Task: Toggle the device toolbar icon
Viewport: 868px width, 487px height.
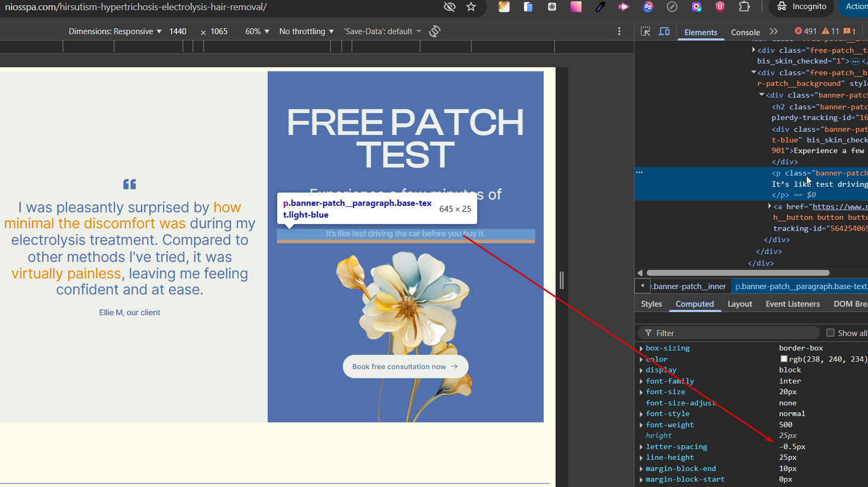Action: click(x=664, y=31)
